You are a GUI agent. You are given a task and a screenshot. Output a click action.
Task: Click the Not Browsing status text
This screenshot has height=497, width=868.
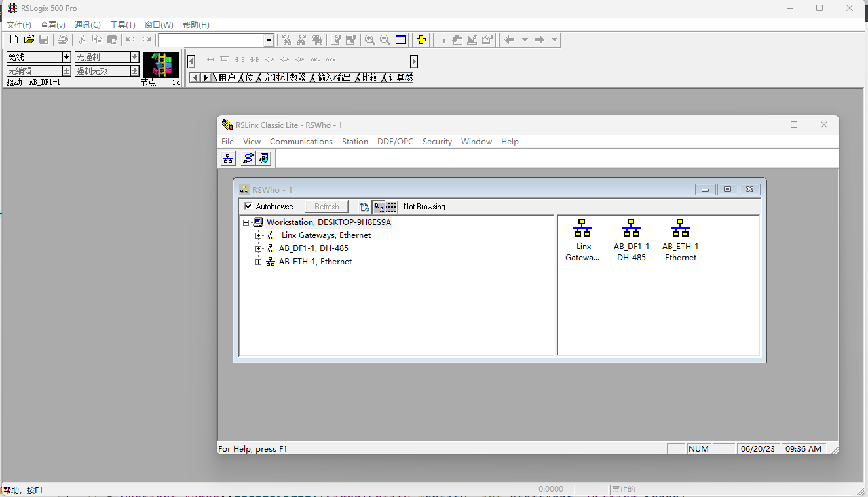[x=424, y=207]
